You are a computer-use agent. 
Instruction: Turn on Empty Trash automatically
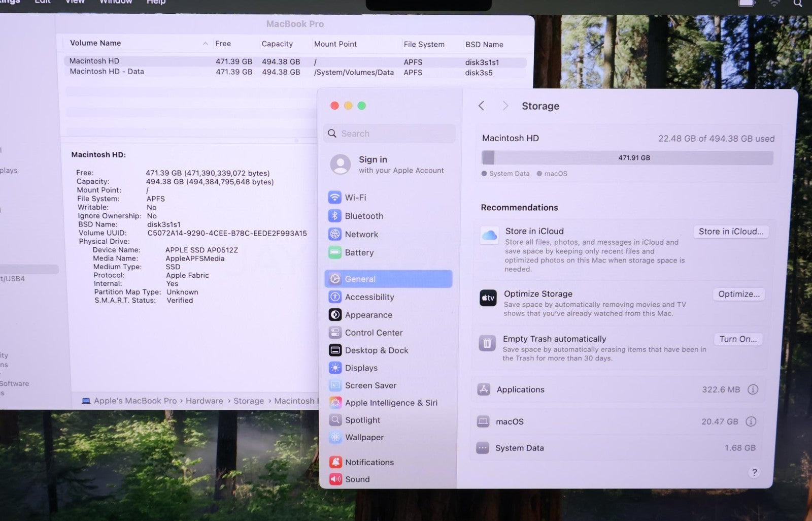pyautogui.click(x=737, y=339)
